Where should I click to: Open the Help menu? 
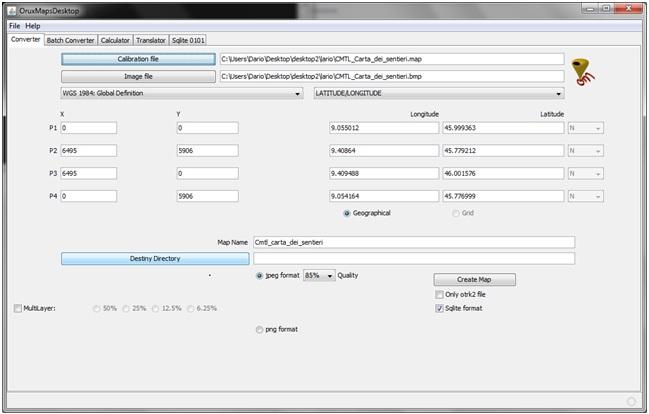pos(33,26)
